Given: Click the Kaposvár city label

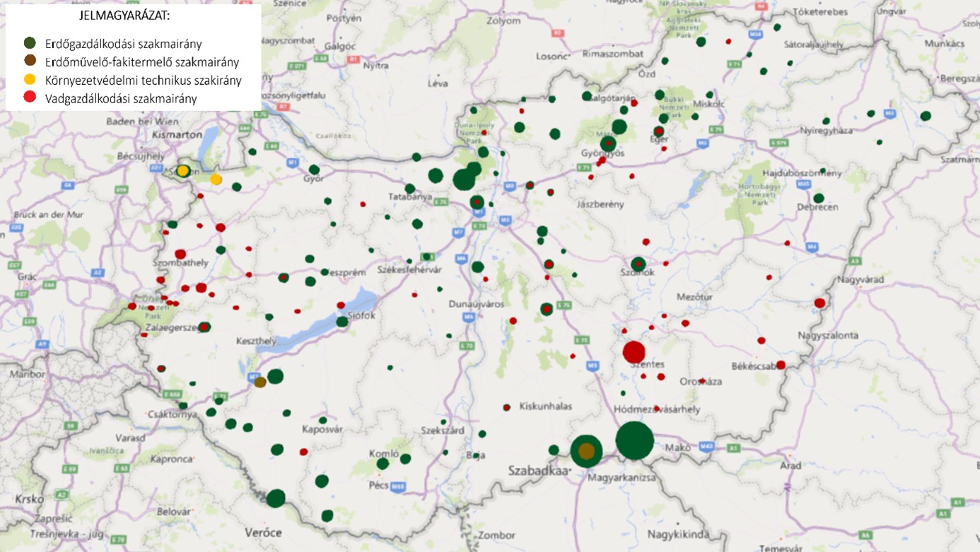Looking at the screenshot, I should click(322, 429).
